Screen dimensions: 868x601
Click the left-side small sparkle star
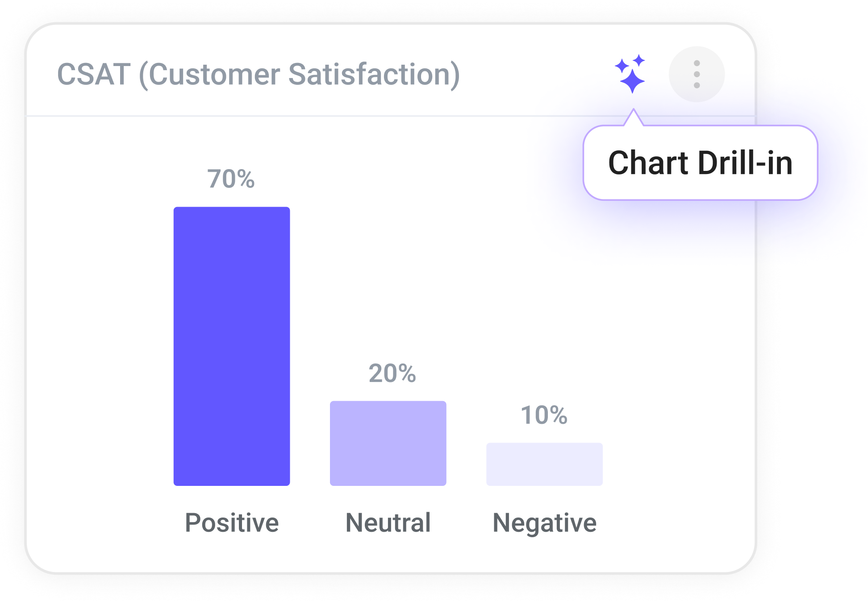coord(622,66)
